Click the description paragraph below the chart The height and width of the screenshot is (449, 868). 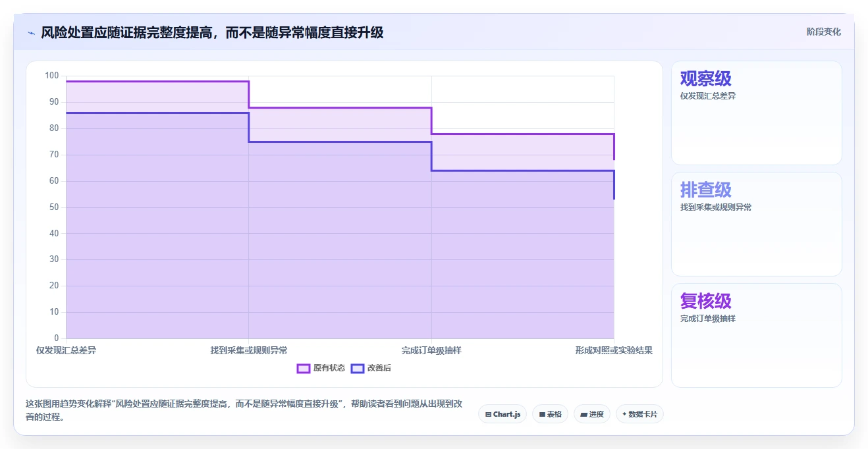pos(244,410)
